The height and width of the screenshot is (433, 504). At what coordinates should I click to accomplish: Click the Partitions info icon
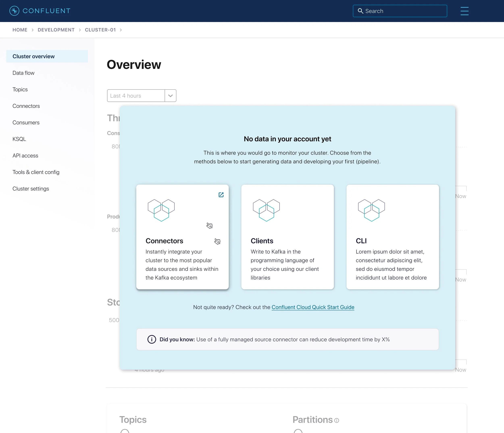pyautogui.click(x=337, y=421)
